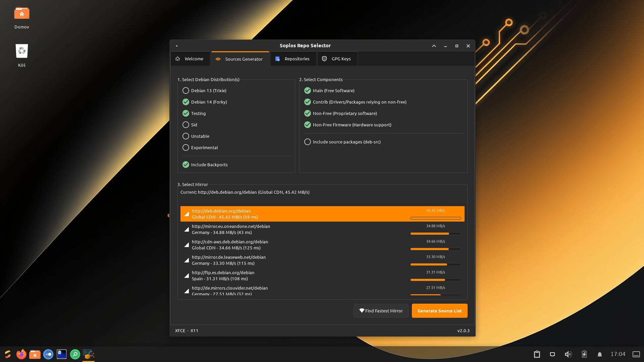Click Find Fastest Mirror button
Viewport: 644px width, 362px height.
381,311
